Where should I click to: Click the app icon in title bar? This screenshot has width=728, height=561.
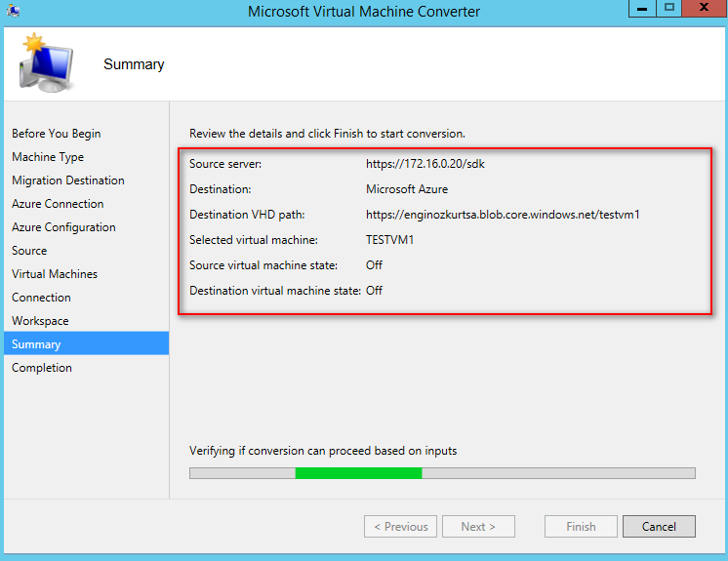tap(14, 10)
